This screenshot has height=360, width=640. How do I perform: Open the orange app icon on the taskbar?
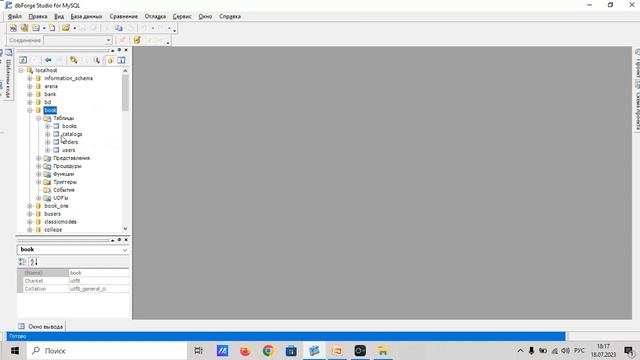[x=337, y=351]
